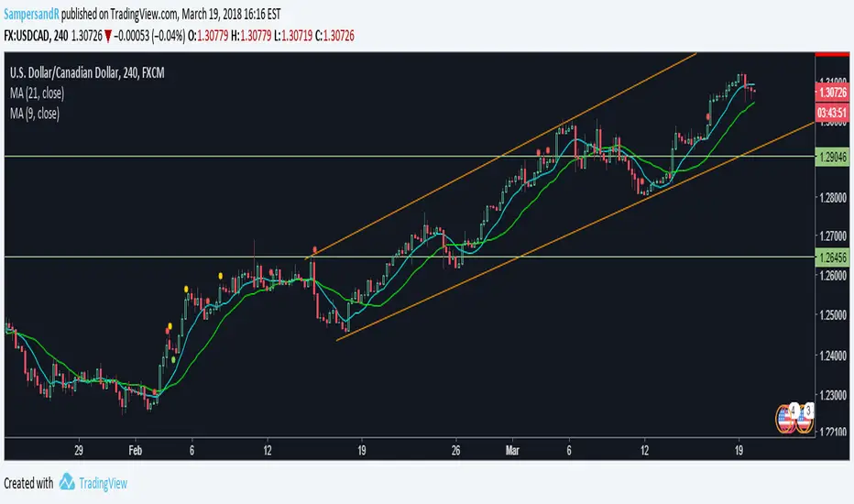The width and height of the screenshot is (854, 504).
Task: Click the Mar label on time axis
Action: point(512,451)
